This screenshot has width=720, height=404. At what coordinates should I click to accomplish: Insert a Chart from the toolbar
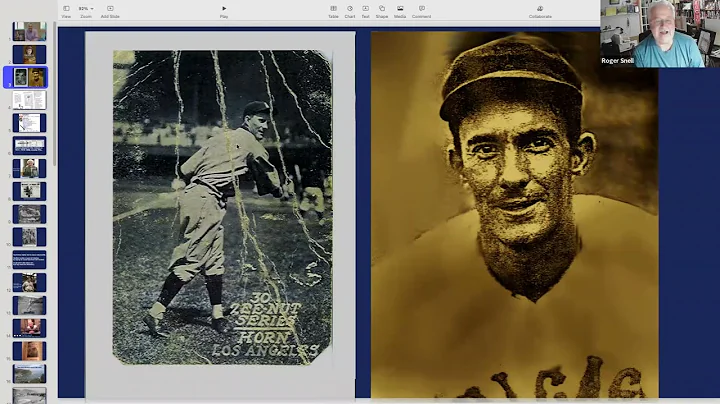(350, 11)
